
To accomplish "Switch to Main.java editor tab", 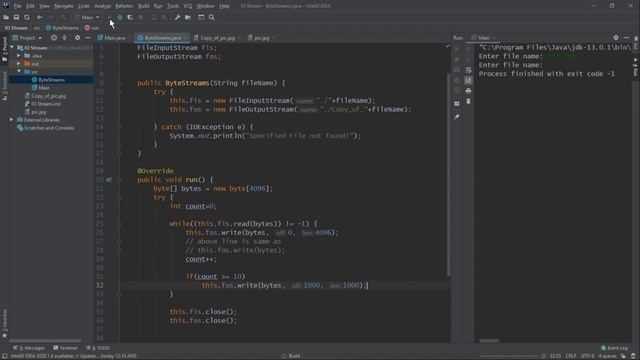I will 112,38.
